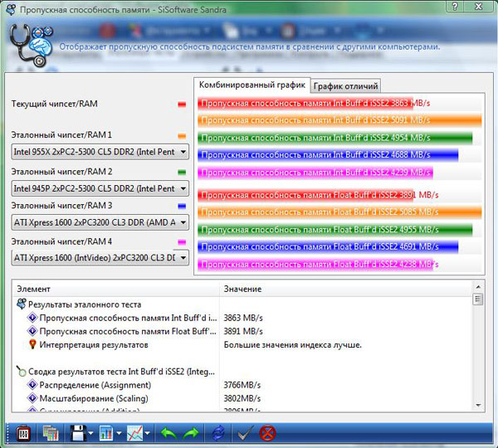This screenshot has height=448, width=498.
Task: Click diamond icon beside Float Buff' result row
Action: pos(32,331)
